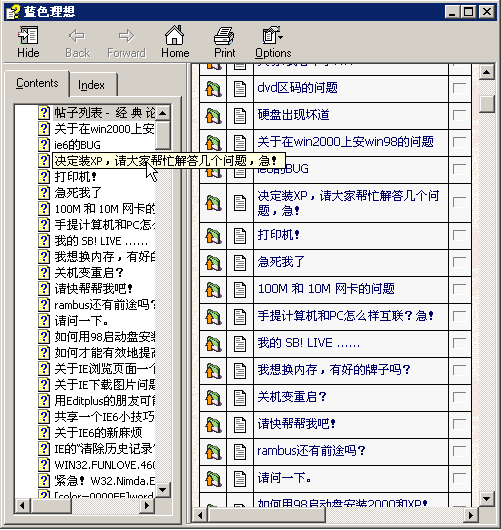Screen dimensions: 501x530
Task: Select 用Editplus的朋友 tree item
Action: click(105, 401)
